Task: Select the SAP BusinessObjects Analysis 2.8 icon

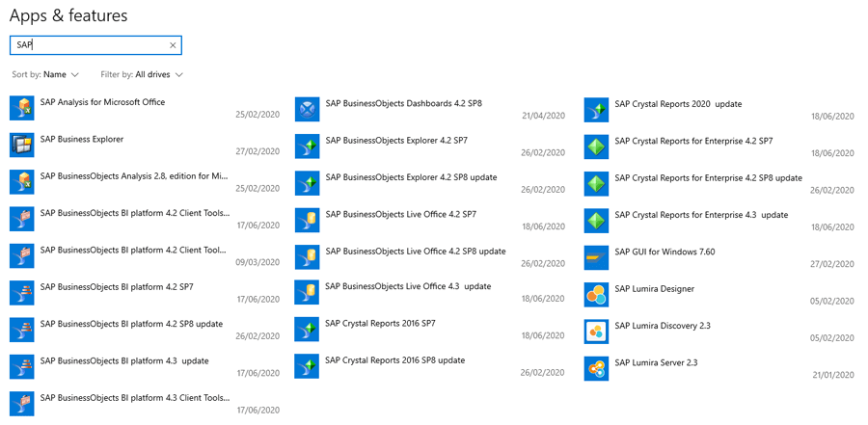Action: pyautogui.click(x=22, y=182)
